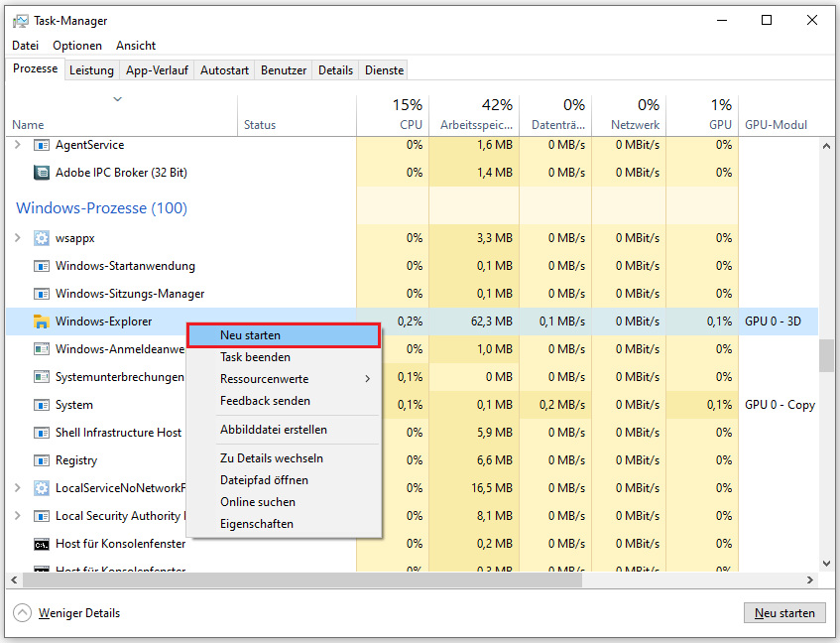Click the Windows-Explorer folder icon
Image resolution: width=840 pixels, height=643 pixels.
click(x=42, y=321)
